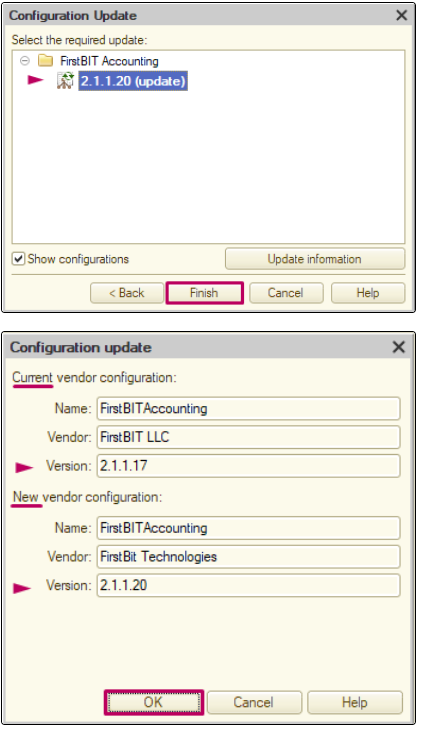Select the 2.1.1.20 (update) entry
The image size is (440, 731).
133,81
